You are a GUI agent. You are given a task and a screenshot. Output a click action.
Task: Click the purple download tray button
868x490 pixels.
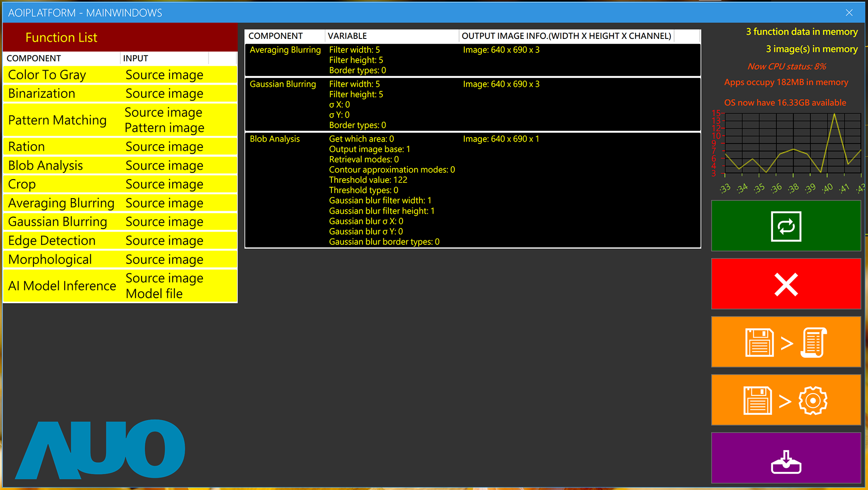[x=786, y=458]
